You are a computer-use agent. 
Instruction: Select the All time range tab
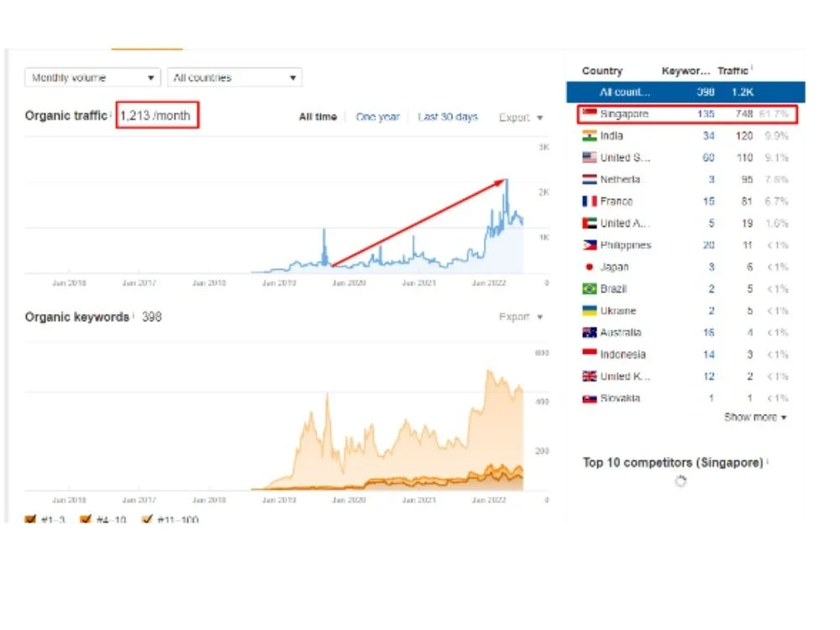tap(318, 117)
